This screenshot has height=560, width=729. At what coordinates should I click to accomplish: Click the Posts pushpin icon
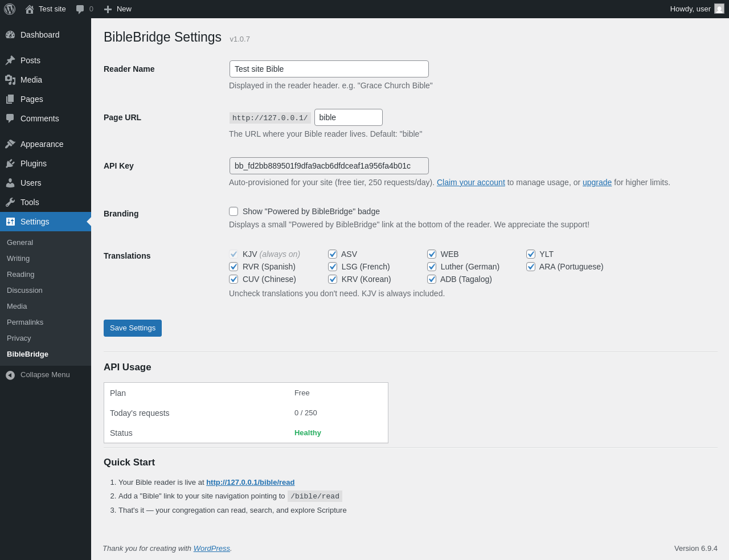coord(10,60)
